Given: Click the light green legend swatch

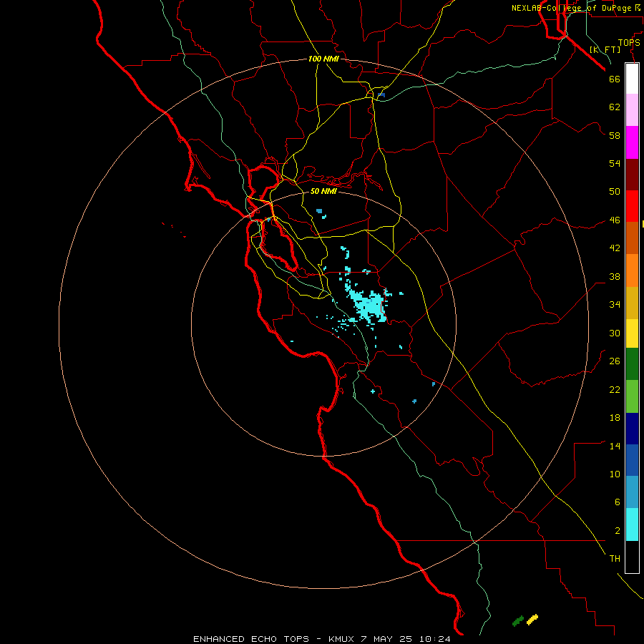Looking at the screenshot, I should [632, 396].
